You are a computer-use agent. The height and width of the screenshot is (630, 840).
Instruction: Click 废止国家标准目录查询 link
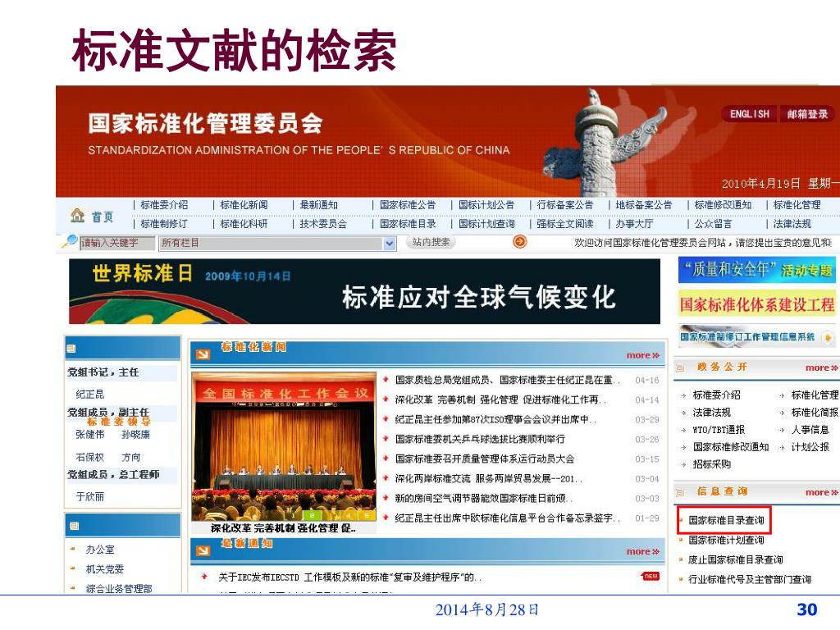pyautogui.click(x=736, y=559)
